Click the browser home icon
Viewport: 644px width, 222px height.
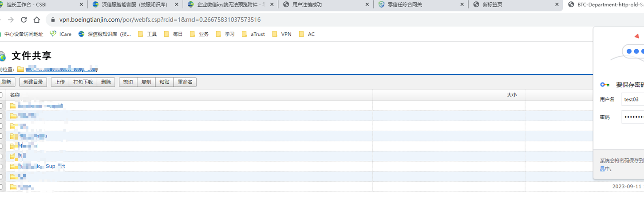click(37, 20)
